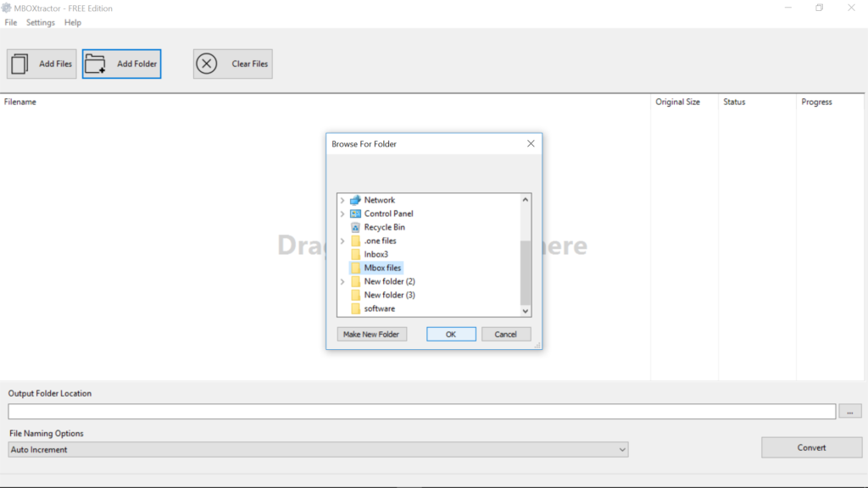Click the software folder icon

(355, 308)
